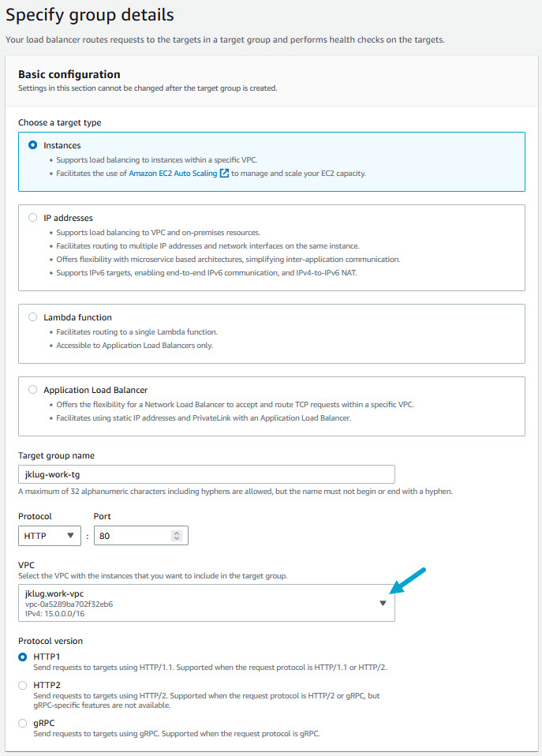
Task: Select the gRPC protocol version
Action: [23, 722]
